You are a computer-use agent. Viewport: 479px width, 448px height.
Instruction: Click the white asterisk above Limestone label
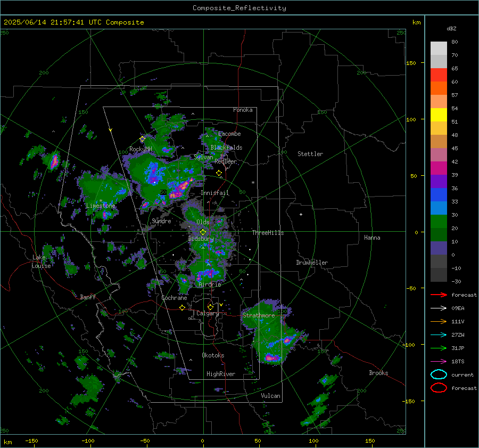tap(101, 201)
